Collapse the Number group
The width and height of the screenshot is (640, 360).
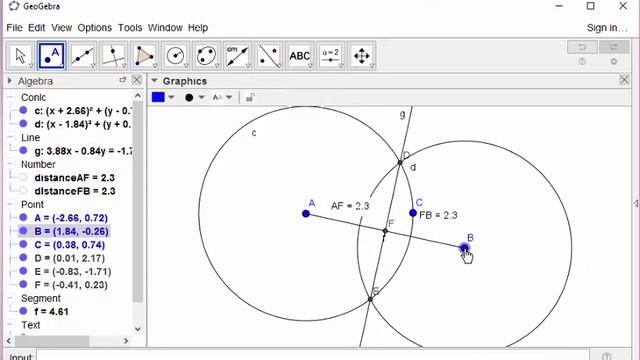(10, 164)
